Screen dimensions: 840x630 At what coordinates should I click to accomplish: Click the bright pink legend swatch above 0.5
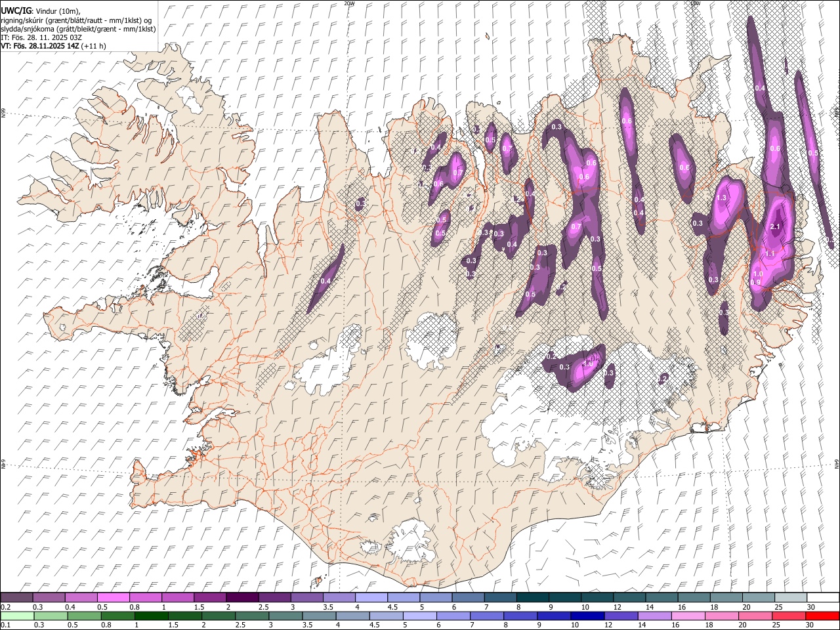point(113,597)
